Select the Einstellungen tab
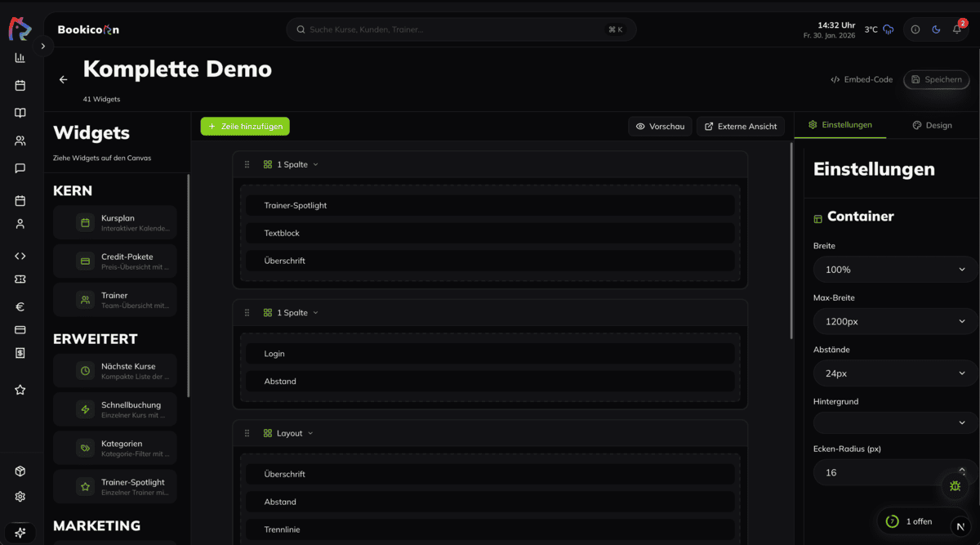The height and width of the screenshot is (545, 980). click(840, 125)
